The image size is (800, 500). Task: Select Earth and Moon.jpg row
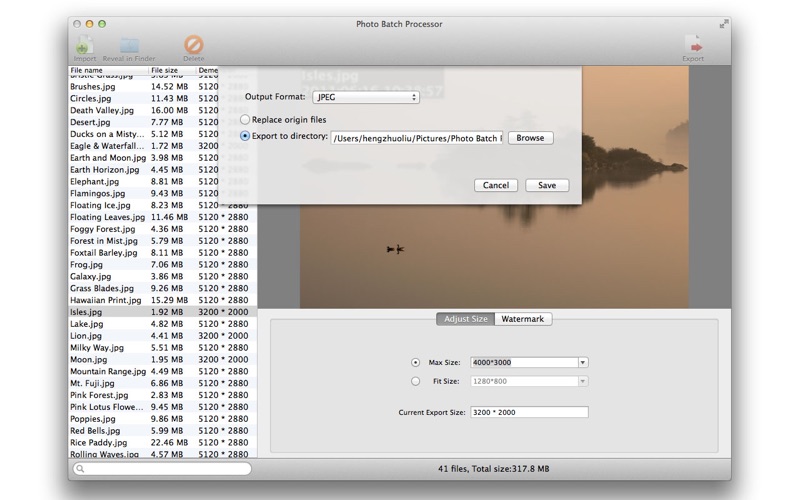click(x=162, y=158)
